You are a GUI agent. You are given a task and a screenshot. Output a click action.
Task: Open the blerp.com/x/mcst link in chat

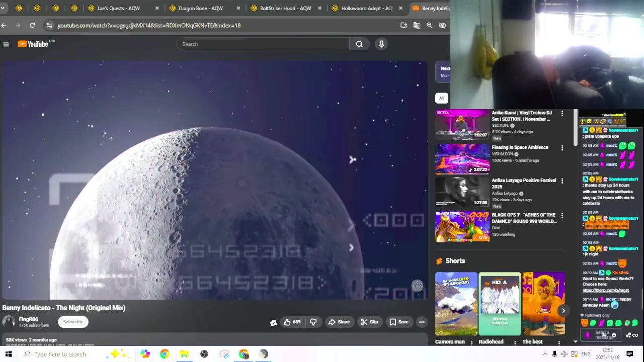tap(605, 290)
